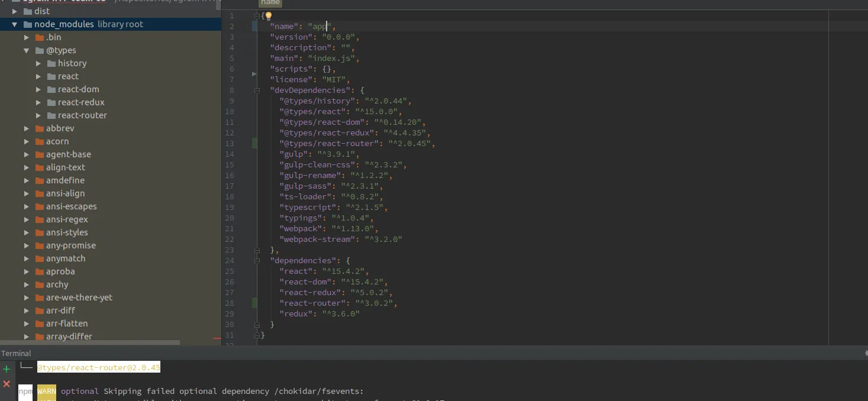Screen dimensions: 868x401
Task: Collapse the @types folder
Action: [x=27, y=50]
